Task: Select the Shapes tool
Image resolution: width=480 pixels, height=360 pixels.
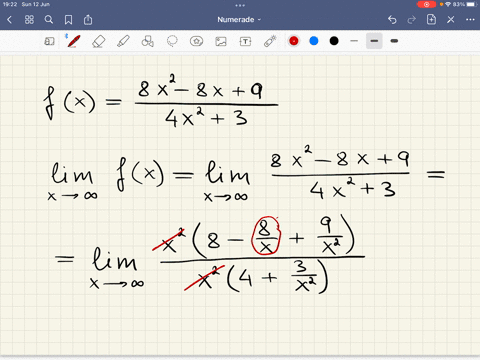Action: tap(147, 41)
